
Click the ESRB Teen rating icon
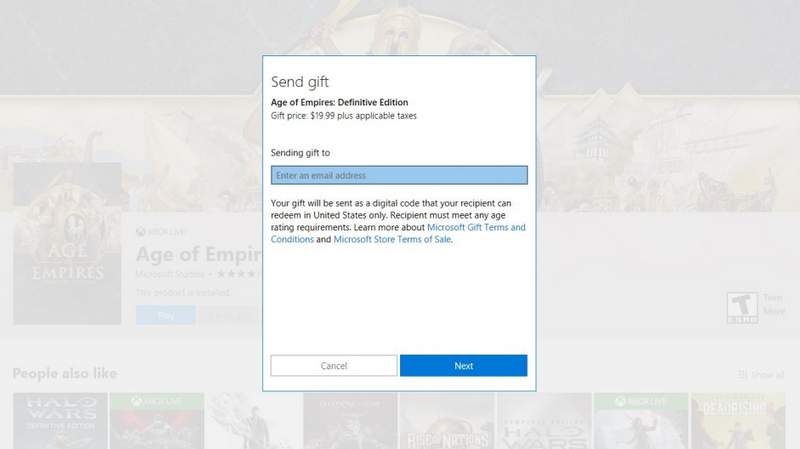(x=742, y=308)
